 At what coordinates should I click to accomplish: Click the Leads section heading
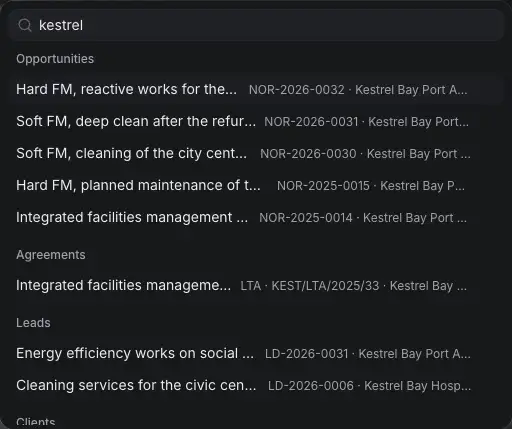(33, 323)
